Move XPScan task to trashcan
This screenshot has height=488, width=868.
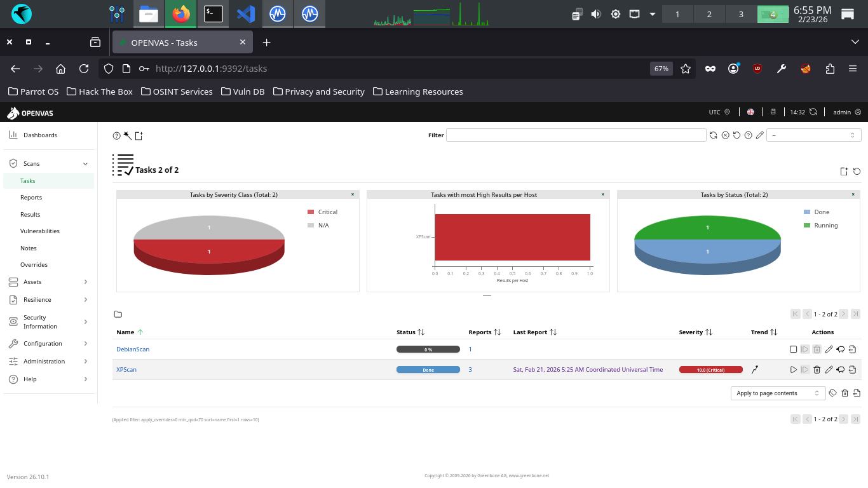(817, 370)
